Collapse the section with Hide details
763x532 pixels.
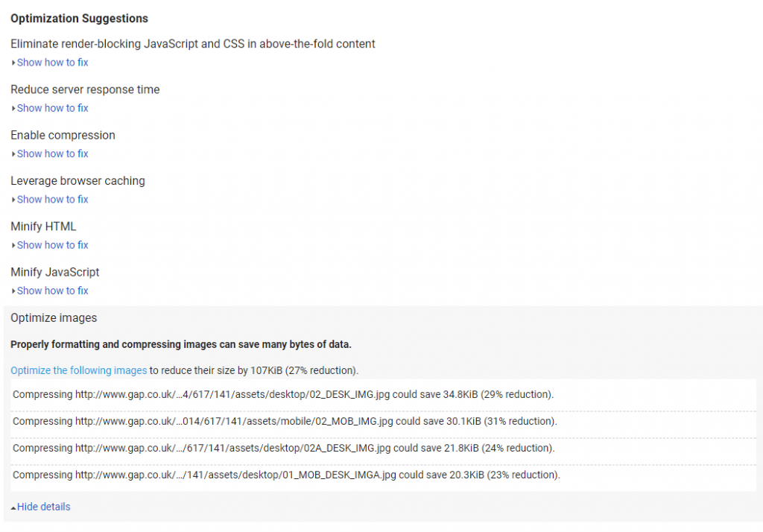pyautogui.click(x=43, y=507)
